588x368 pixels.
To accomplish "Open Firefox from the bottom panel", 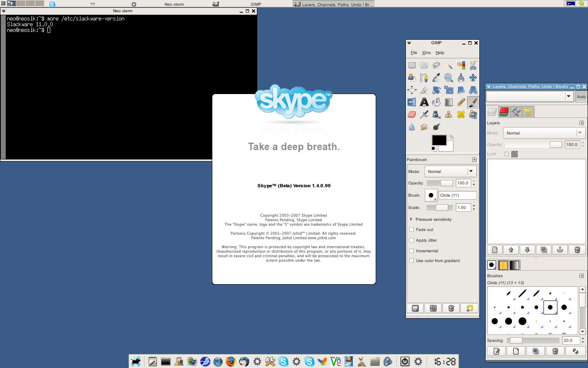I will coord(231,361).
